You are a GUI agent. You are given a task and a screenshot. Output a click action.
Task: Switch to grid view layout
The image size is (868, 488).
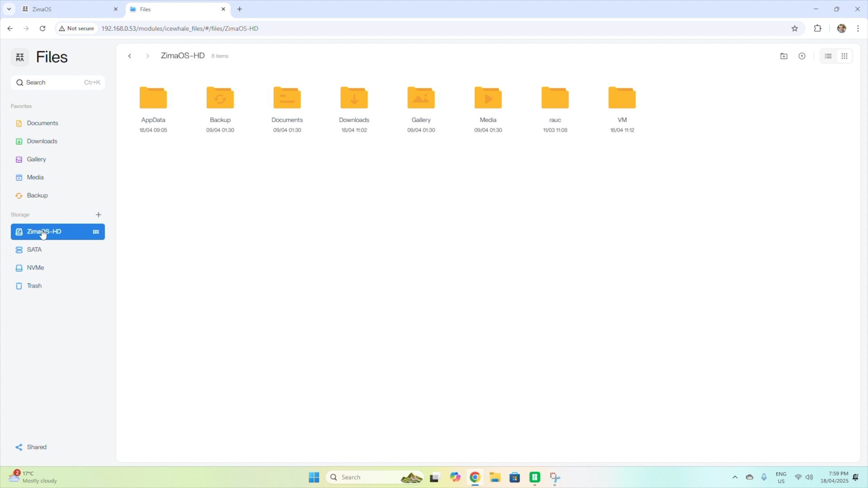coord(844,56)
